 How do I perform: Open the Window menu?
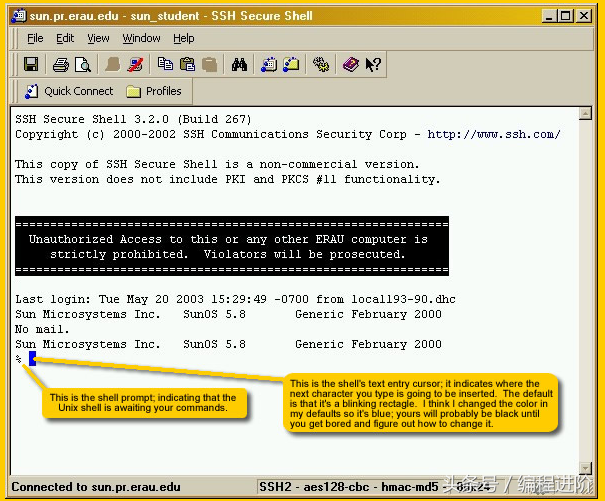click(x=141, y=38)
